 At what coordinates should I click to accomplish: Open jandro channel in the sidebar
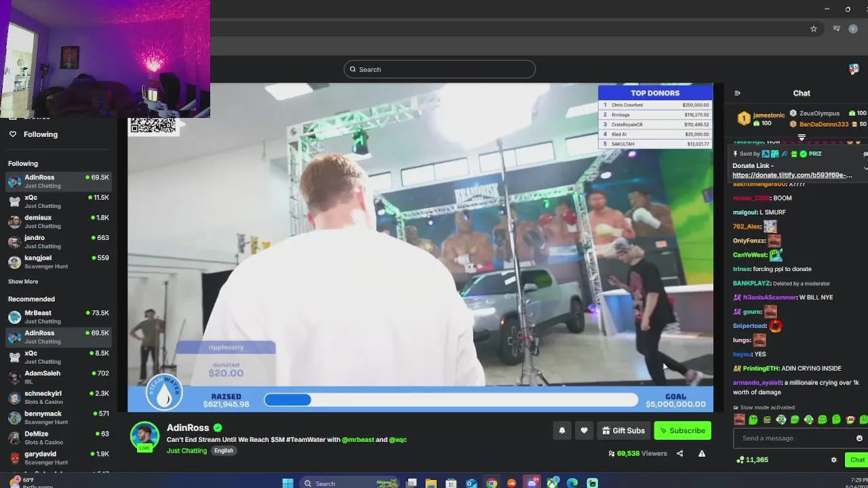58,242
